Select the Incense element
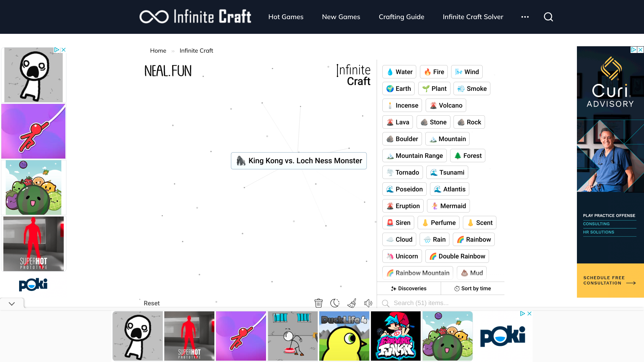 tap(402, 105)
